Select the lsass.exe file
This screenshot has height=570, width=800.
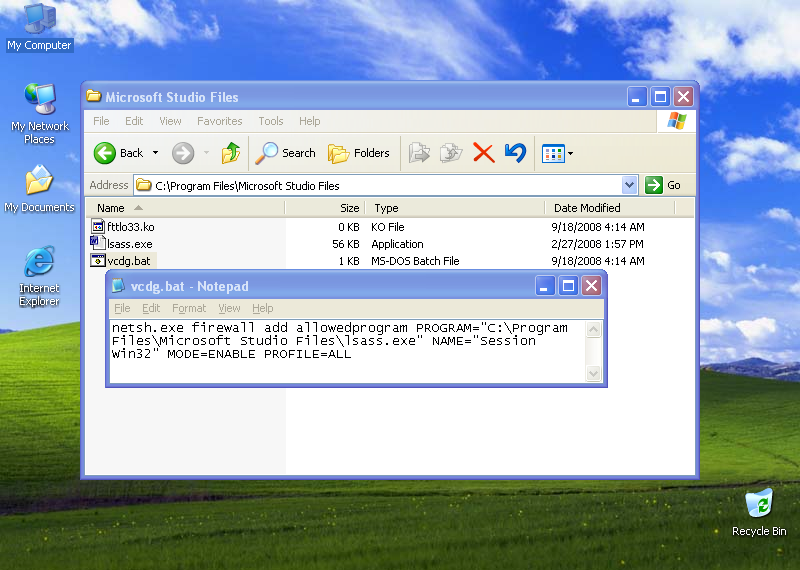(129, 244)
